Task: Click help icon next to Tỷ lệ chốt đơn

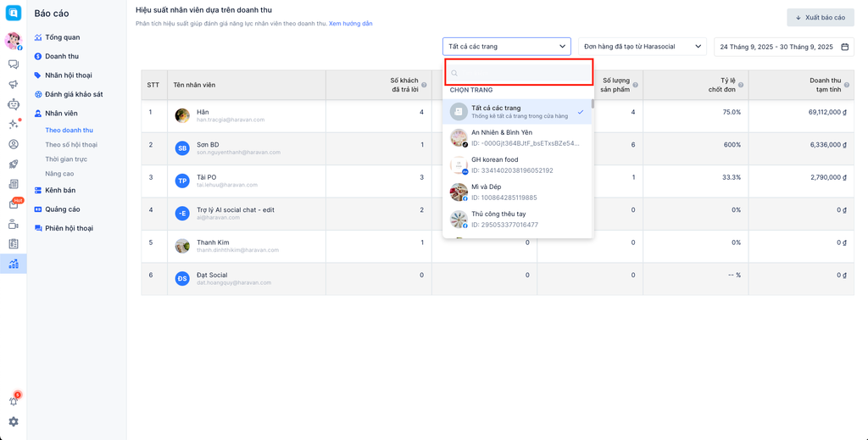Action: 741,85
